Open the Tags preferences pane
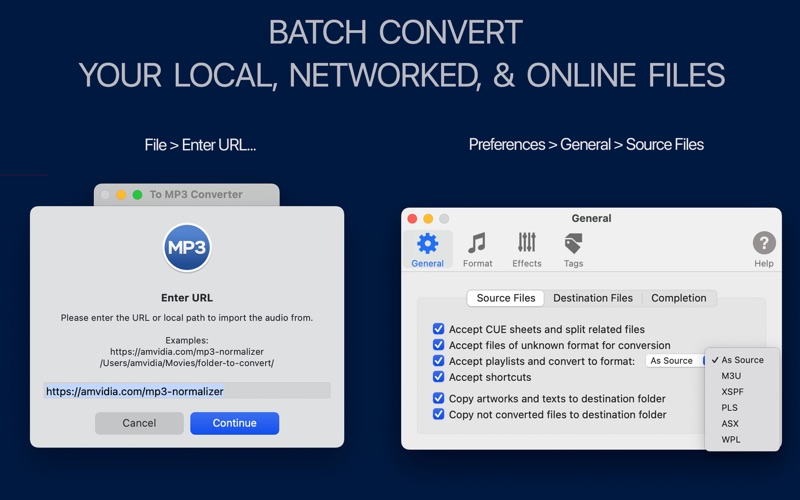This screenshot has width=800, height=500. point(573,249)
